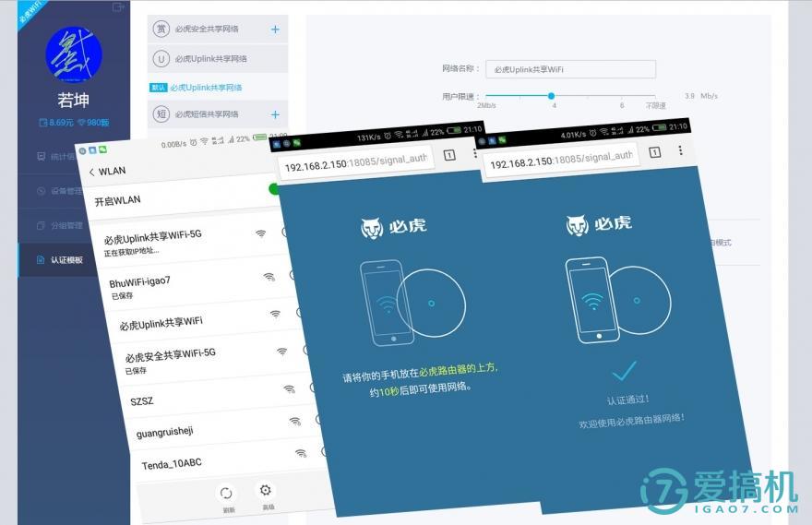Click the 短 circle icon

pyautogui.click(x=161, y=113)
